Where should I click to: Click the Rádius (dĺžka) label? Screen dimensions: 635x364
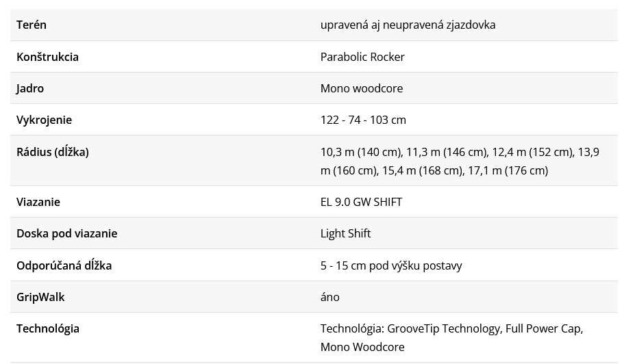pyautogui.click(x=53, y=152)
